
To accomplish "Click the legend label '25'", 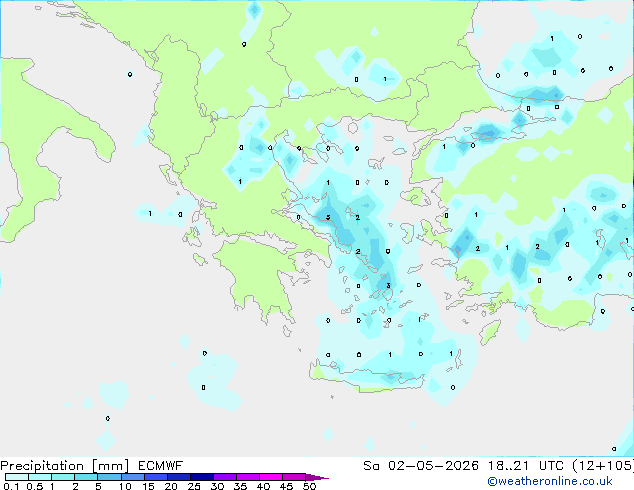I will coord(194,486).
